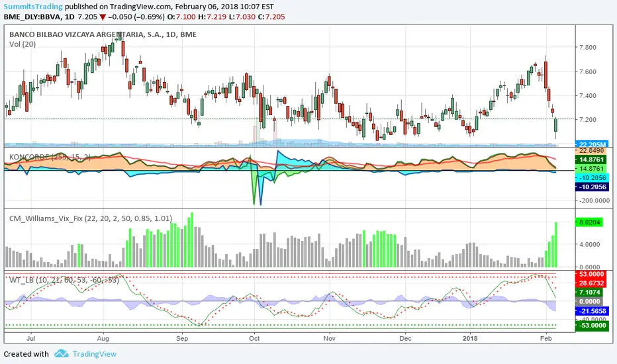The height and width of the screenshot is (364, 617).
Task: Click the green -53.0000 oversold tag
Action: [x=591, y=326]
